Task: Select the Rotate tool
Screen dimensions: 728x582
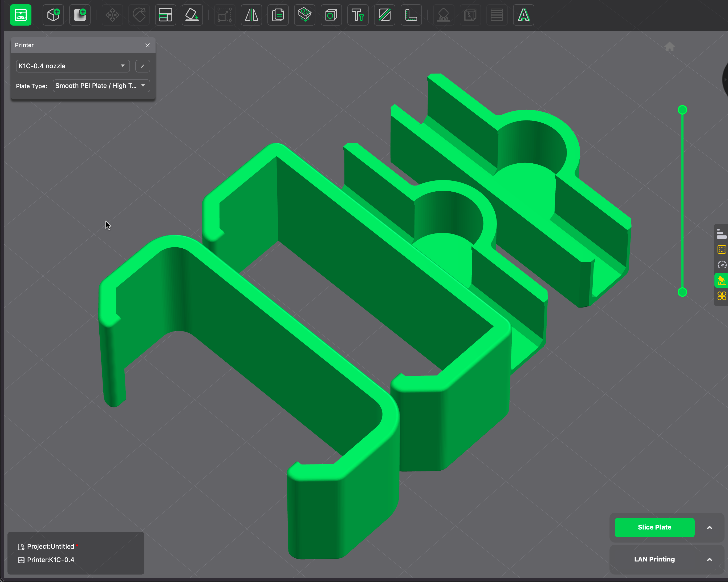Action: (139, 15)
